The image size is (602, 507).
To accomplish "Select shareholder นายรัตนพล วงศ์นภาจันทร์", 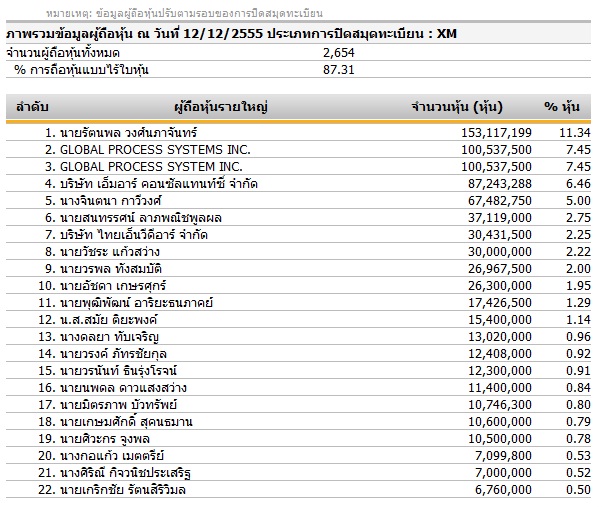I will [x=129, y=133].
